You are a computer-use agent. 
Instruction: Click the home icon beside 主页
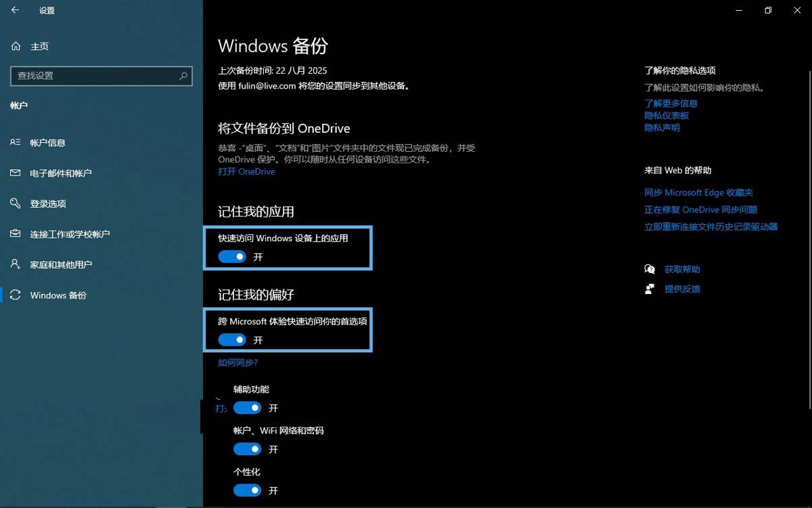[16, 46]
